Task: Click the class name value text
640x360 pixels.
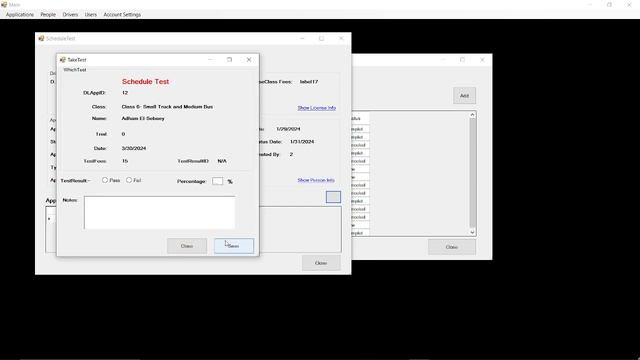Action: click(x=167, y=107)
